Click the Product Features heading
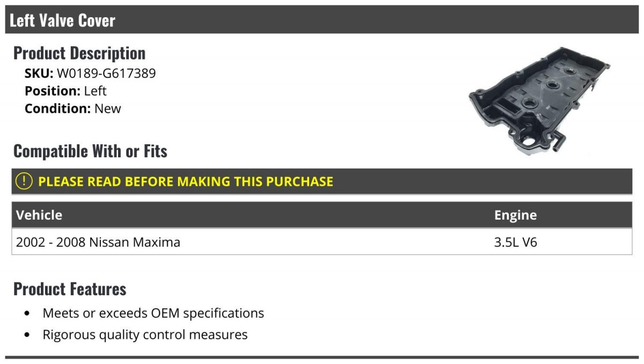644x364 pixels. coord(70,289)
